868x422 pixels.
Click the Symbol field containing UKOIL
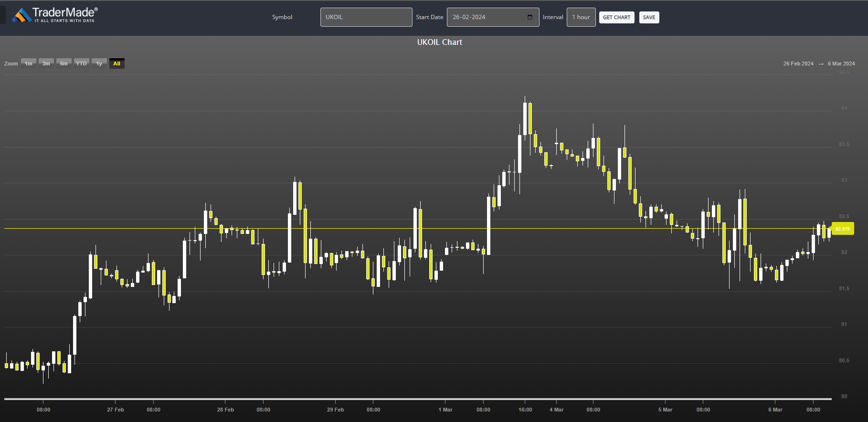click(x=366, y=17)
